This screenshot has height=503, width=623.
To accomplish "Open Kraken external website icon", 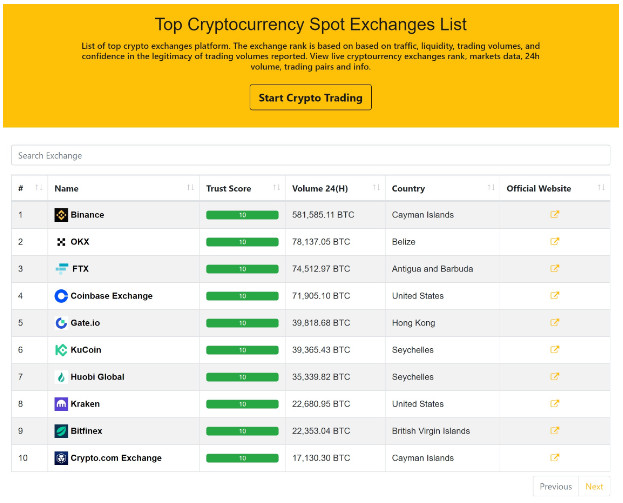I will pos(554,404).
